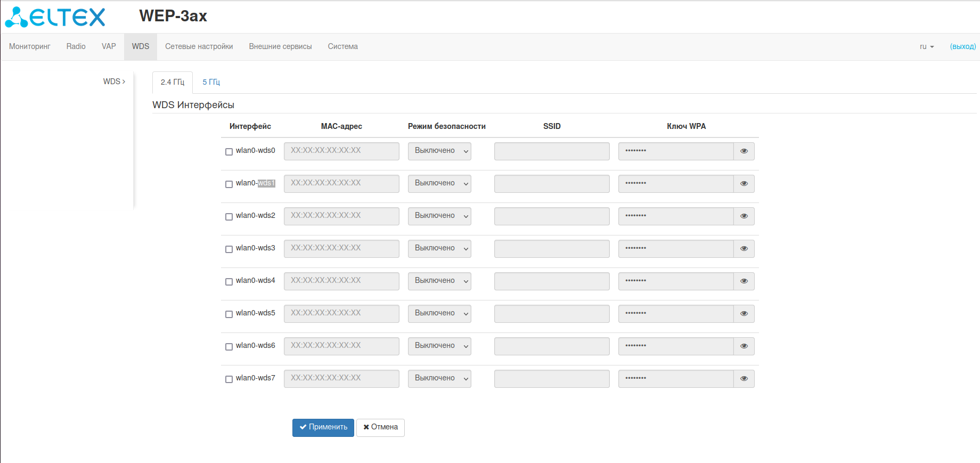Focus the SSID field for wlan0-wds0

552,151
